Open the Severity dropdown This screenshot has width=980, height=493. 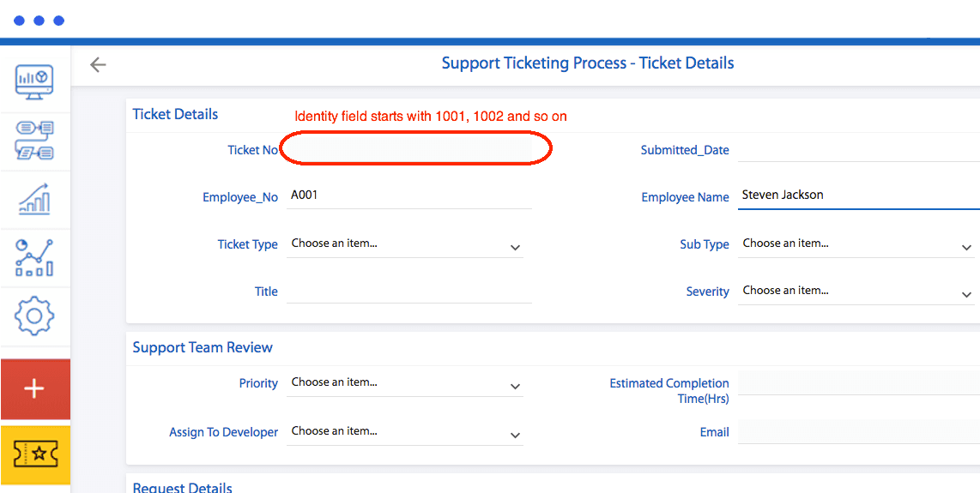click(856, 292)
